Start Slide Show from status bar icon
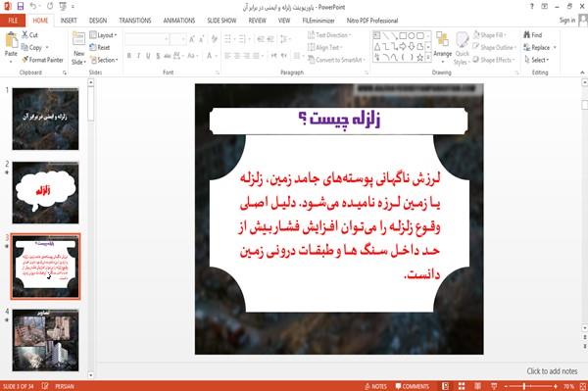Image resolution: width=588 pixels, height=391 pixels. pos(494,386)
